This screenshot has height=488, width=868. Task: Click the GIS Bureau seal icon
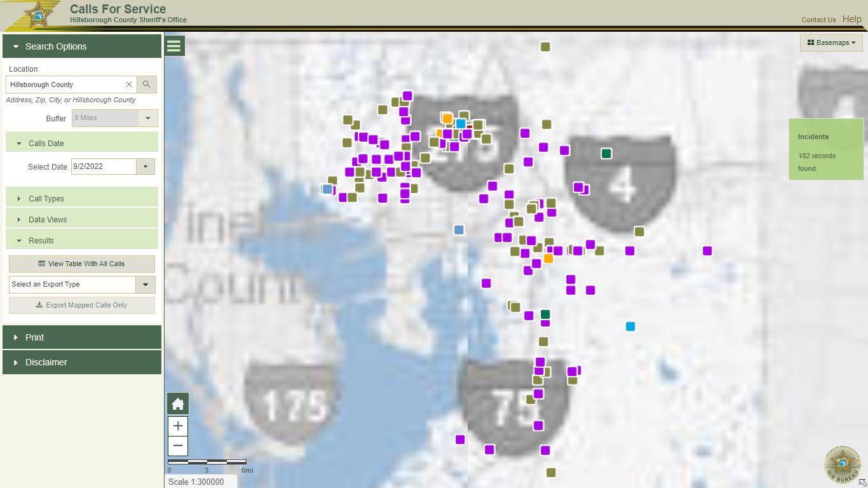[x=842, y=464]
